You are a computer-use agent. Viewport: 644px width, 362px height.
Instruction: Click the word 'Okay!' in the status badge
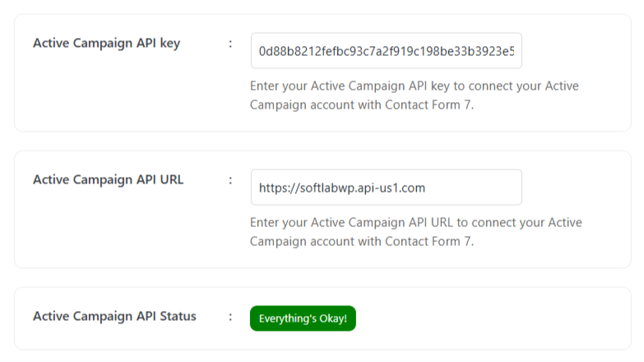[x=333, y=319]
